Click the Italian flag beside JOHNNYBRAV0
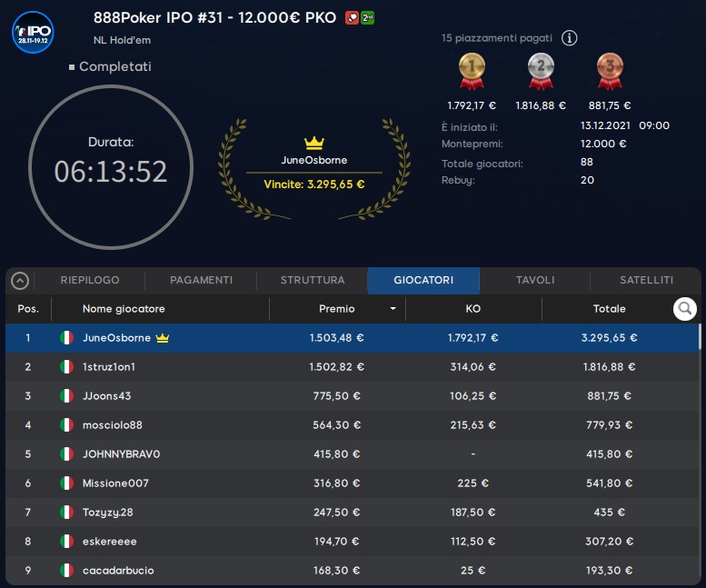Image resolution: width=706 pixels, height=588 pixels. pyautogui.click(x=66, y=453)
